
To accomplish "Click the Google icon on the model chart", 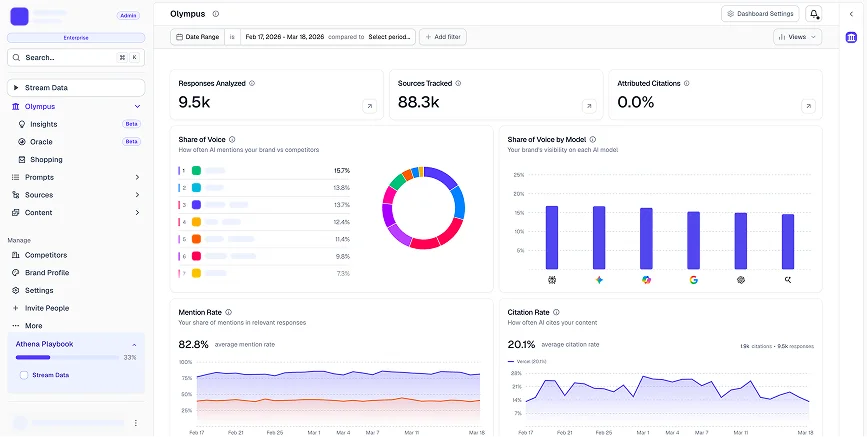I will click(693, 280).
